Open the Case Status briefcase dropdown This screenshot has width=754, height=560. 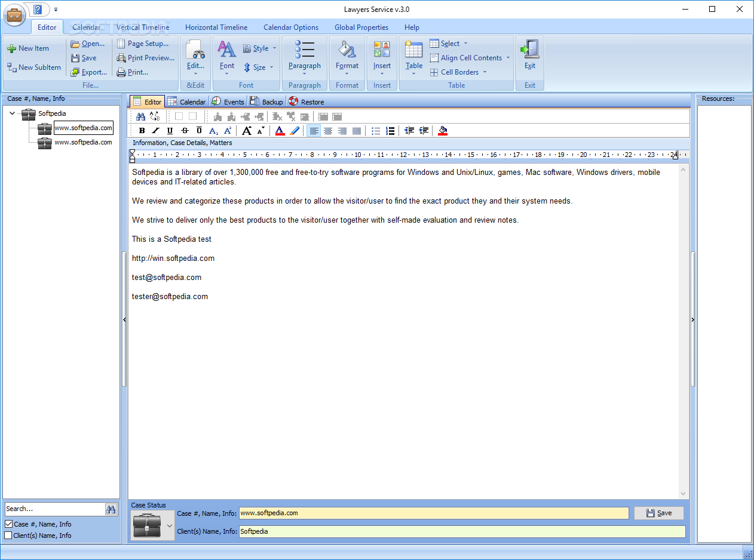coord(153,525)
